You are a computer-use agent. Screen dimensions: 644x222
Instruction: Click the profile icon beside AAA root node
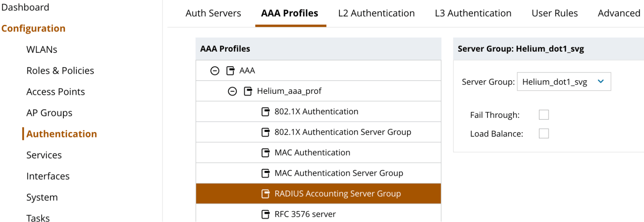click(230, 71)
